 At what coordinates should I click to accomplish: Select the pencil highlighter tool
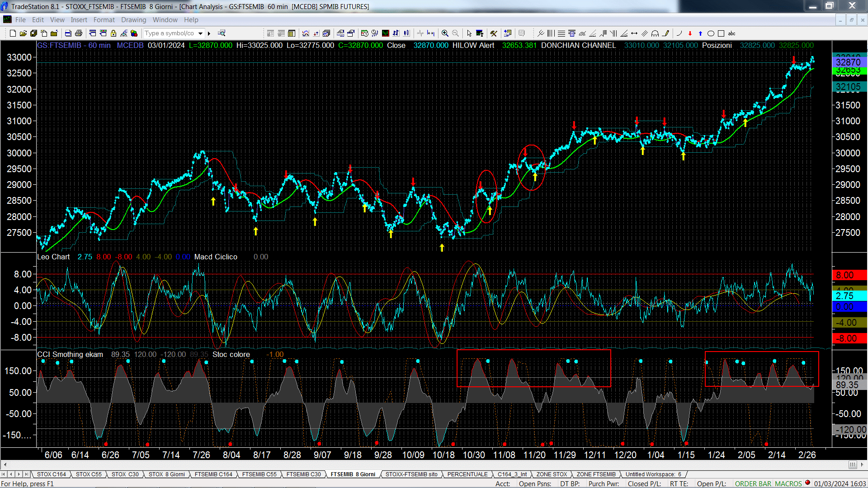click(x=665, y=33)
